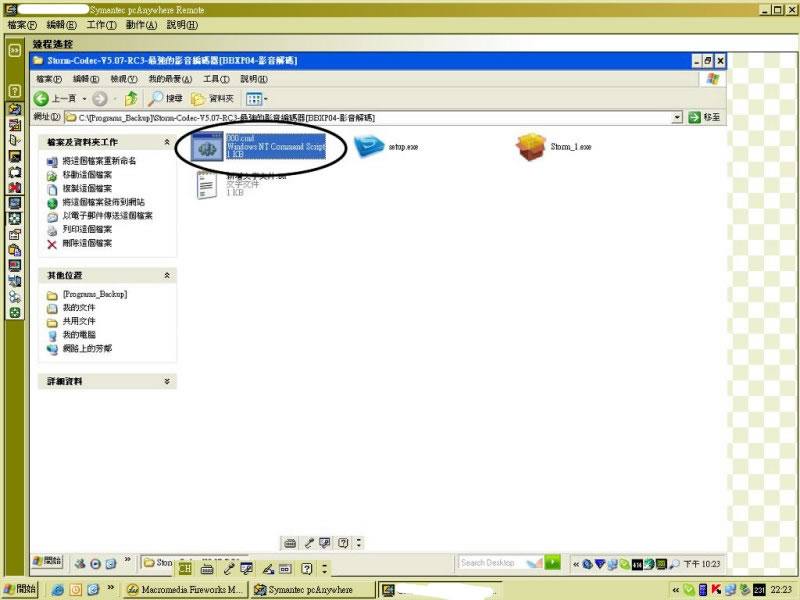The image size is (800, 600).
Task: Click the remote tray clock showing 下午 10:23
Action: coord(702,564)
